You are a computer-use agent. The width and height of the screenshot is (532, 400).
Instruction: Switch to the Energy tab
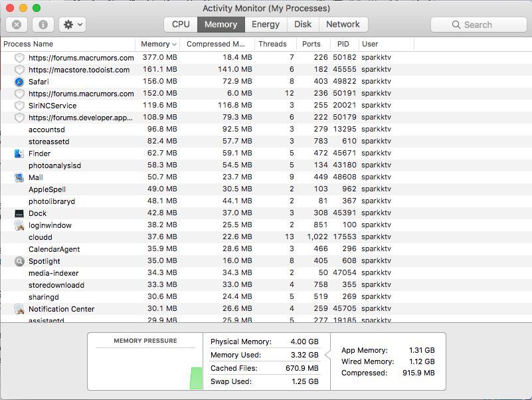pyautogui.click(x=266, y=25)
